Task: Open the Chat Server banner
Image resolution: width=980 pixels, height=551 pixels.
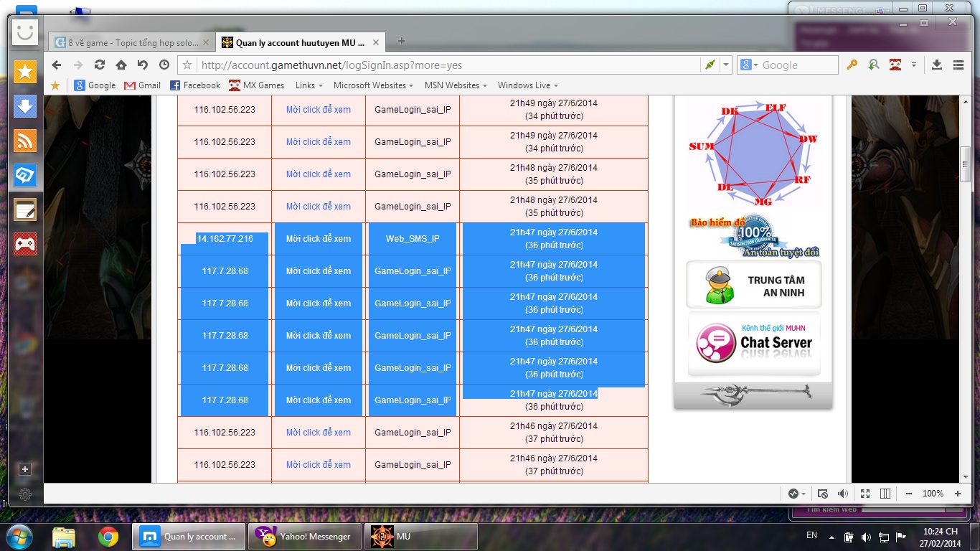Action: tap(753, 343)
